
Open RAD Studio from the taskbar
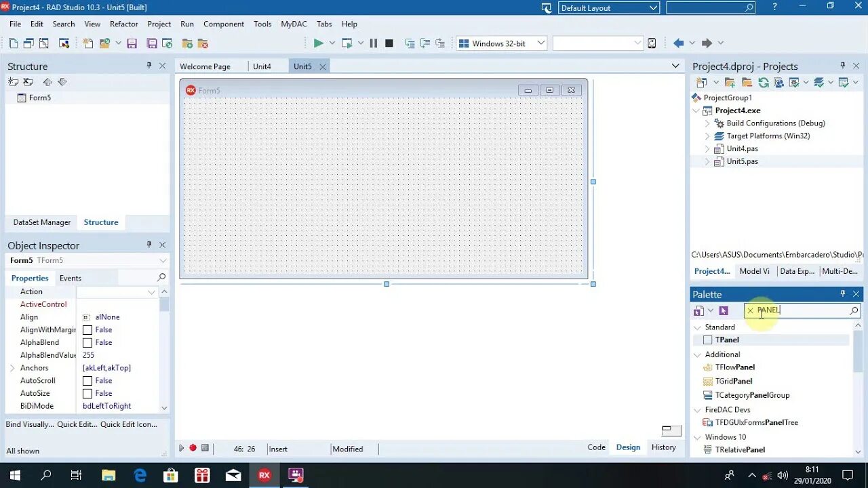[264, 475]
